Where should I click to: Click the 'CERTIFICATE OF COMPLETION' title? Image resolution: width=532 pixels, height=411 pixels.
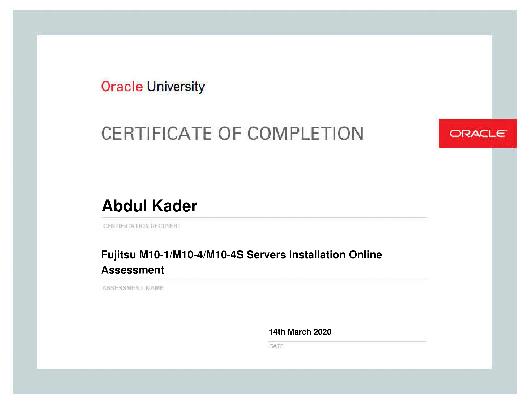[233, 133]
